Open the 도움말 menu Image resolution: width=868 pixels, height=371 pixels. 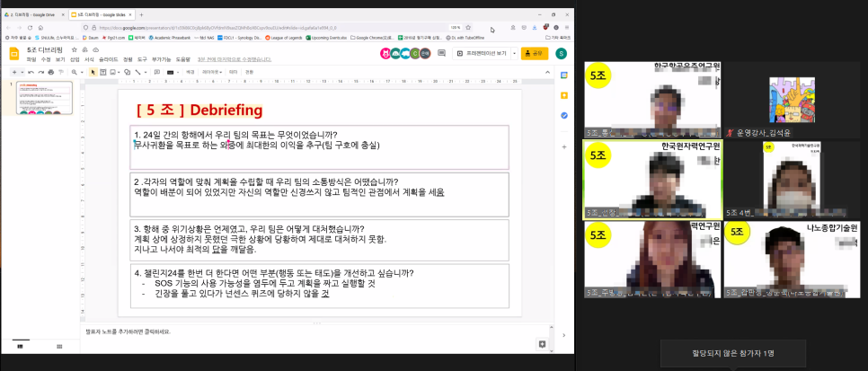coord(182,58)
